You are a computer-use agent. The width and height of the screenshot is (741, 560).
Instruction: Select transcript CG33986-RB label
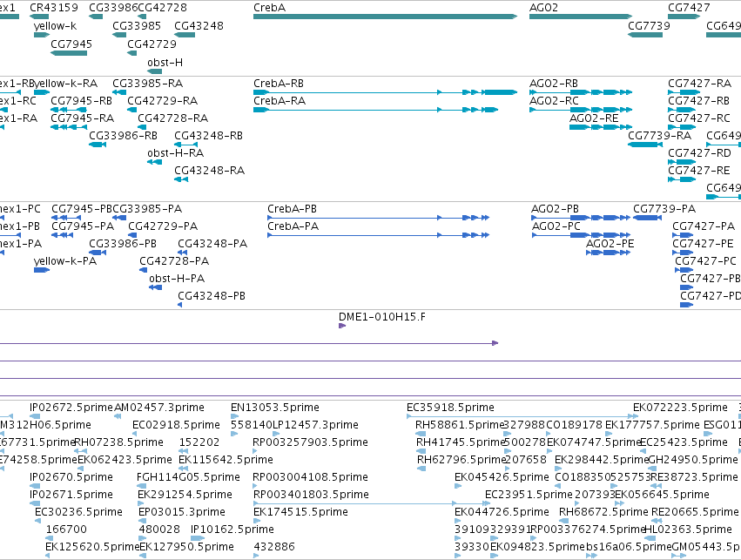click(x=123, y=136)
